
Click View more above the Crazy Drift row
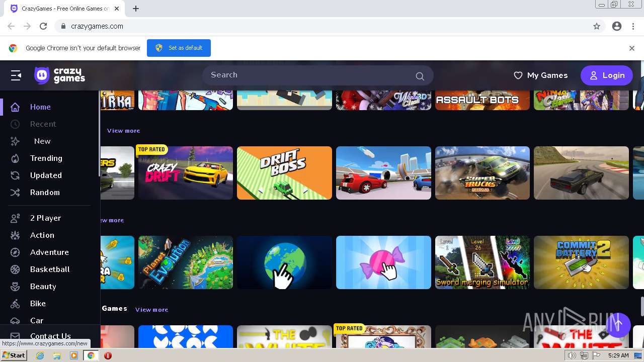pyautogui.click(x=123, y=131)
